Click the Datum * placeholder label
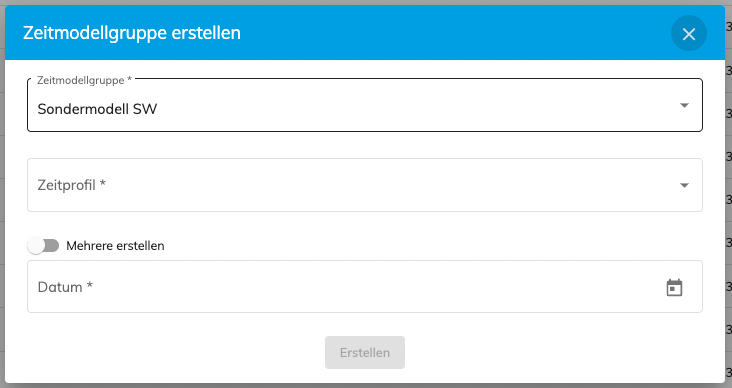Screen dimensions: 732x388 65,287
